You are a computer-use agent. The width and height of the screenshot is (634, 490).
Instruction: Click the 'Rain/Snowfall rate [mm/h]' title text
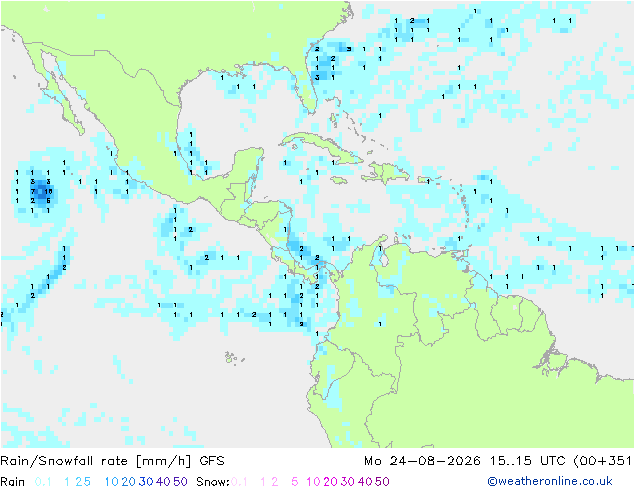95,461
